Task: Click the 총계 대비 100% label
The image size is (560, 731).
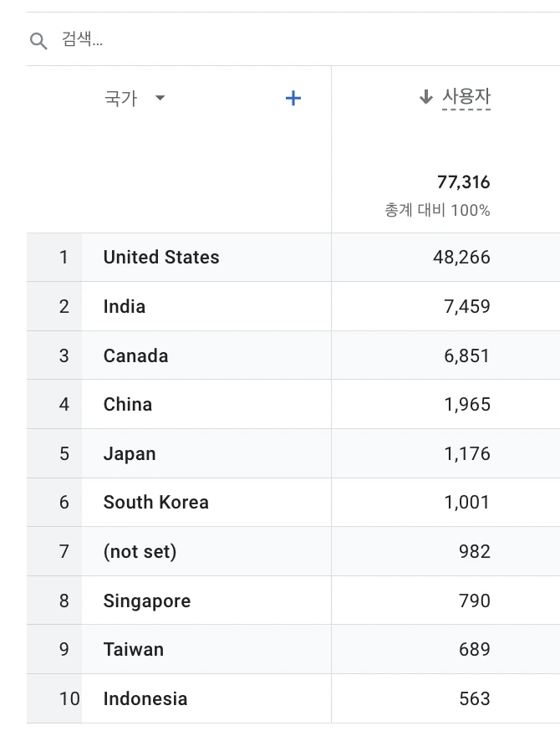Action: tap(437, 210)
